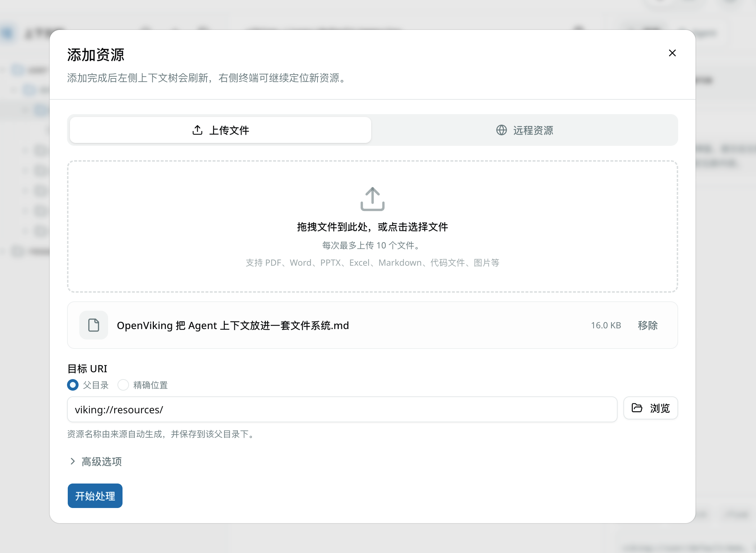This screenshot has width=756, height=553.
Task: Click the upload icon in 上传文件 tab
Action: (x=197, y=130)
